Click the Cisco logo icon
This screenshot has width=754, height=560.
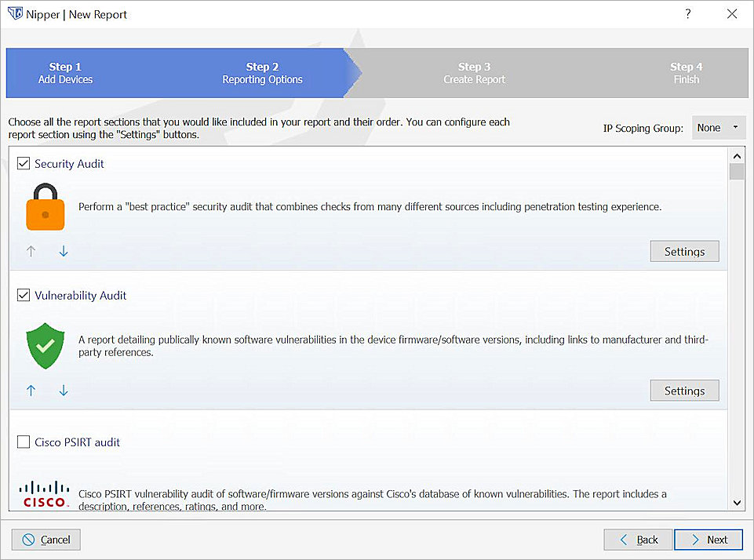pyautogui.click(x=45, y=494)
